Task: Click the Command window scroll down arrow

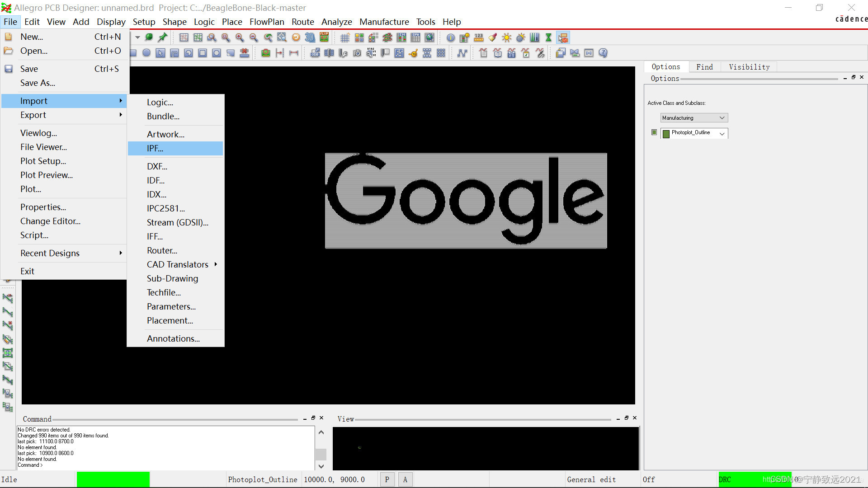Action: click(x=321, y=466)
